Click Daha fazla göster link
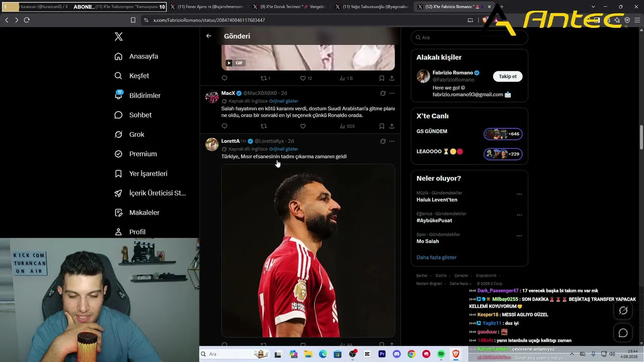This screenshot has width=644, height=362. (436, 257)
